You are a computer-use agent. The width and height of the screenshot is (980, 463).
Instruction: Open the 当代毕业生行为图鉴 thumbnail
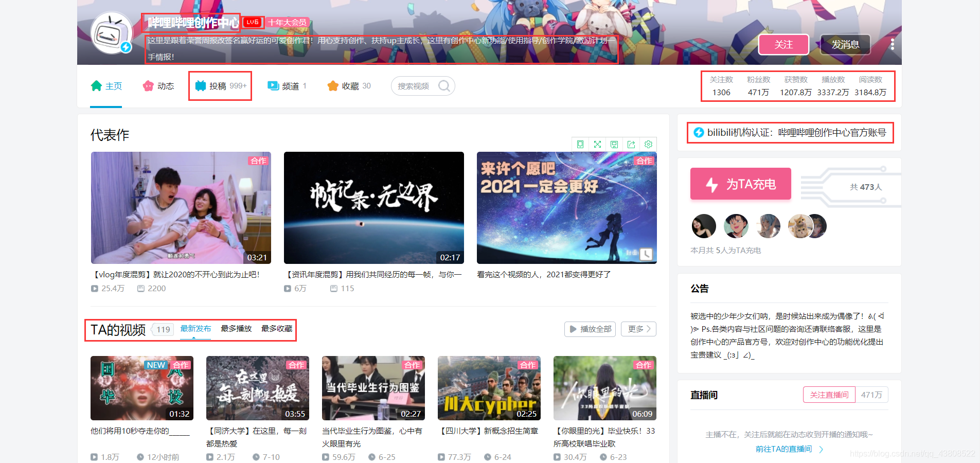coord(373,388)
